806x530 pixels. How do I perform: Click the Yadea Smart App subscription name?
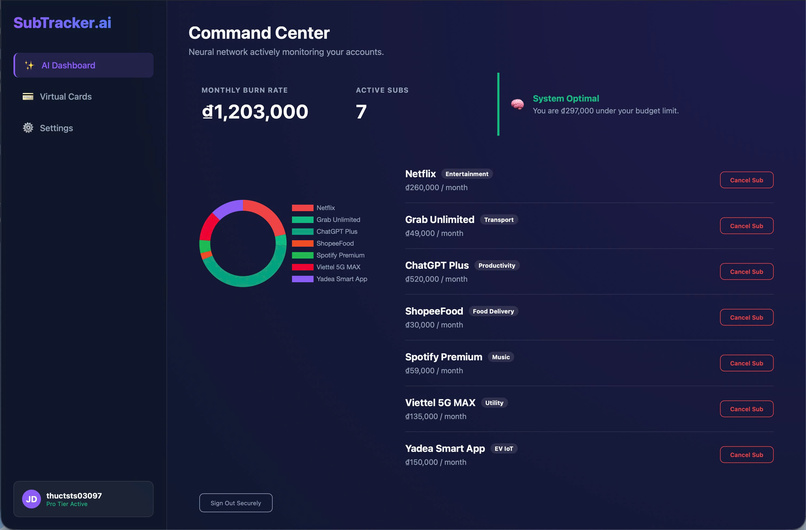[445, 448]
